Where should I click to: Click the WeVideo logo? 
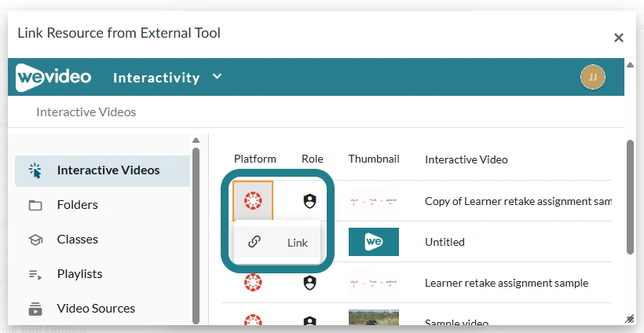pos(53,77)
